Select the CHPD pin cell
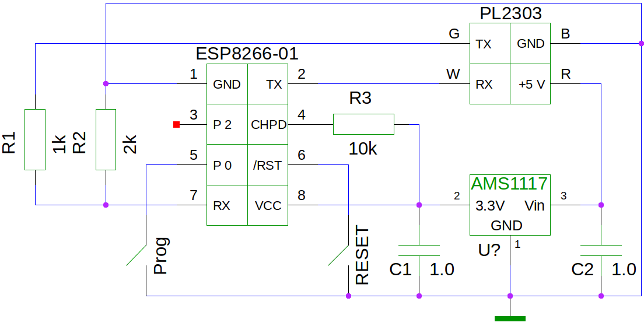Screen dimensions: 644x326 267,124
